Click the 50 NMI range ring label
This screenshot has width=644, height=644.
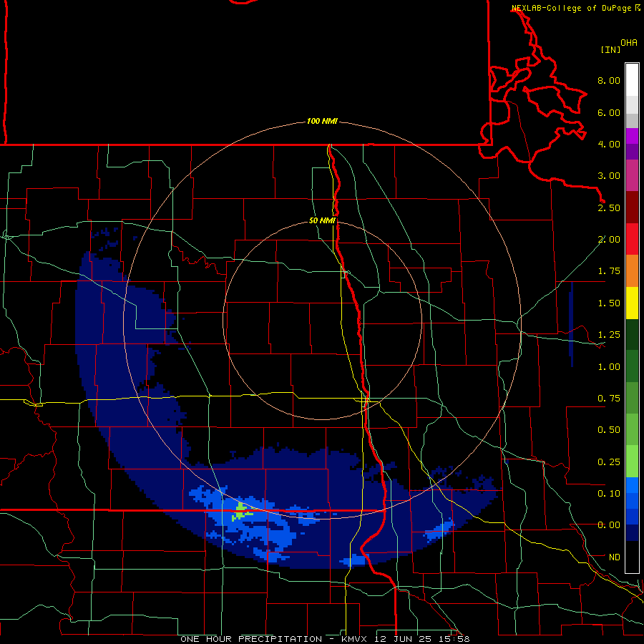click(x=322, y=220)
